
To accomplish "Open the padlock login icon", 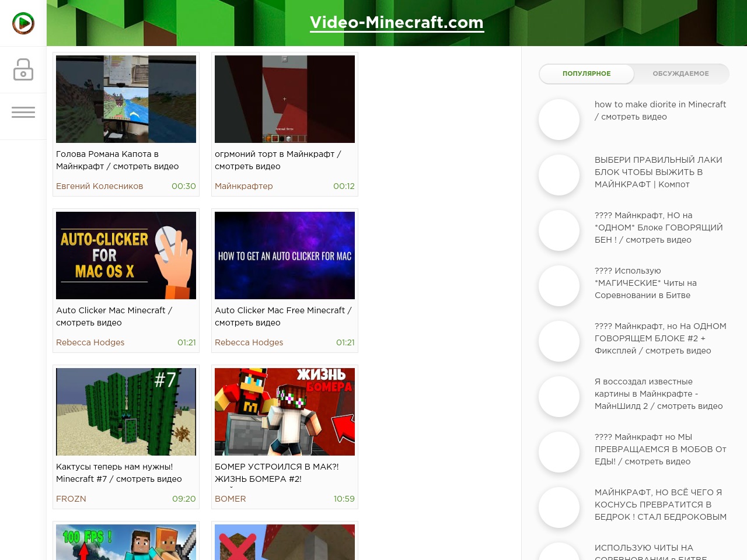I will [x=23, y=69].
